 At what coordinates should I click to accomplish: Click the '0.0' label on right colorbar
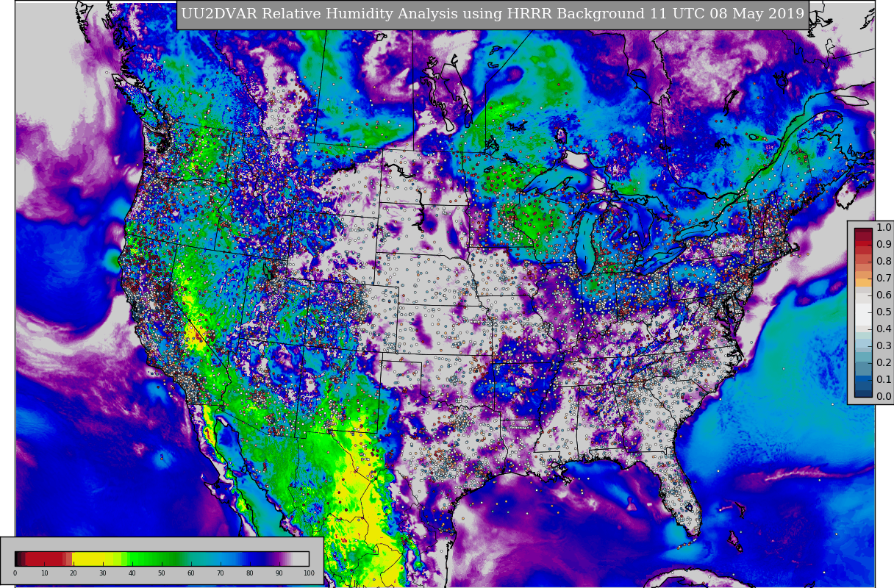(x=884, y=397)
